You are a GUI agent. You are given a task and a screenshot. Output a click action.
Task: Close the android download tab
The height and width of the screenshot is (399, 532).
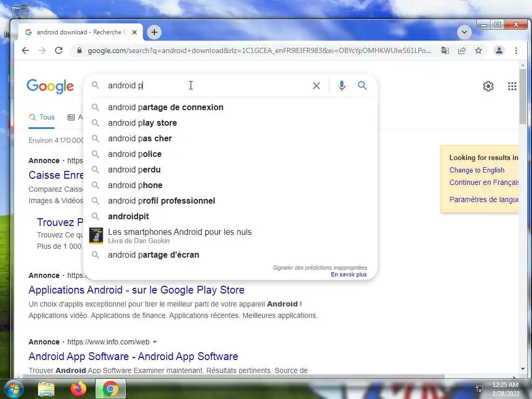135,32
